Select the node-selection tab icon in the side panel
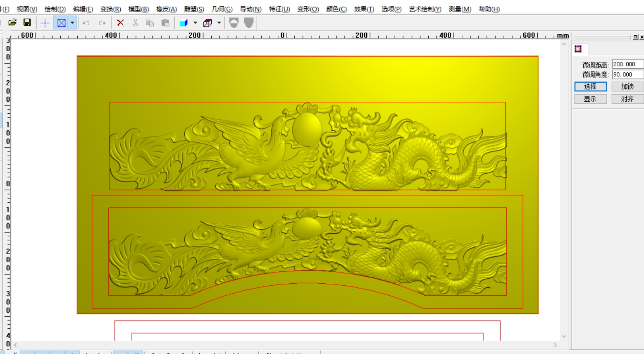This screenshot has width=644, height=354. pyautogui.click(x=578, y=49)
